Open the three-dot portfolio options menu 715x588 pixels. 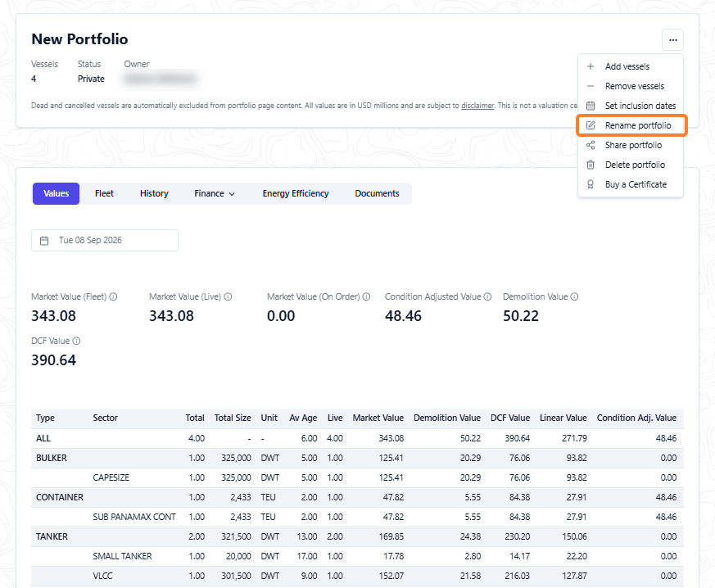[x=672, y=39]
